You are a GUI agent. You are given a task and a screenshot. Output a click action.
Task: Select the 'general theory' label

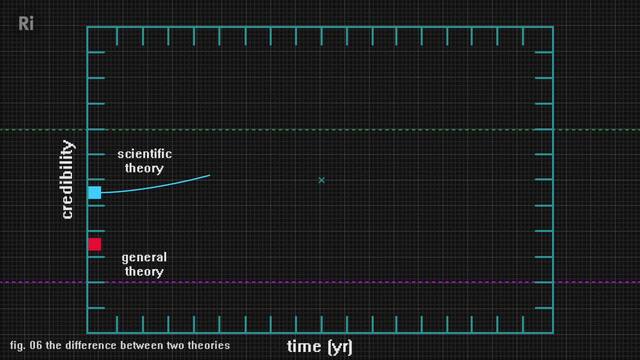pos(144,264)
